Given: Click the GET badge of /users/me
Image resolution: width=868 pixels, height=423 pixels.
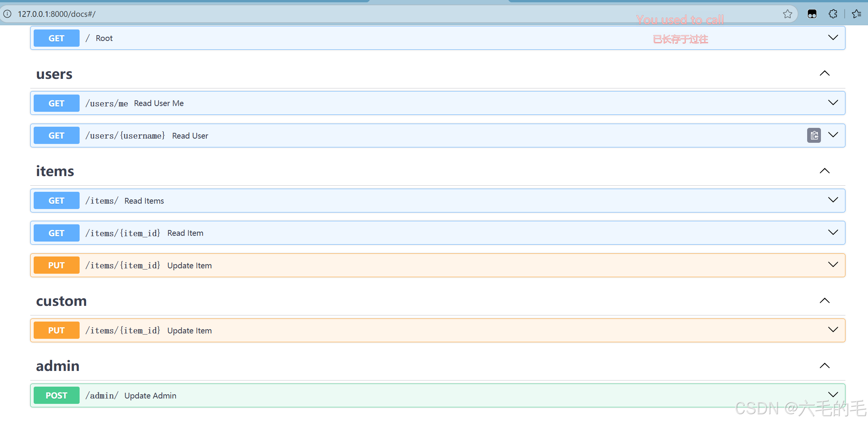Looking at the screenshot, I should click(x=57, y=103).
